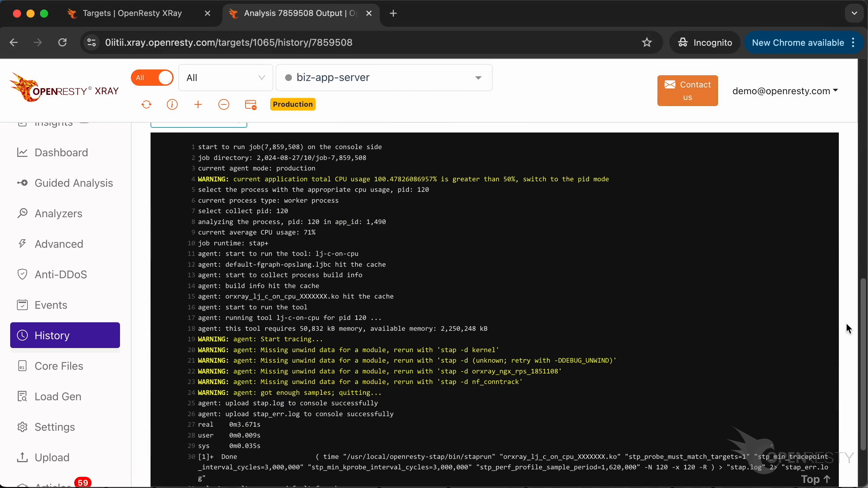
Task: Click the Core Files document icon
Action: pos(22,366)
